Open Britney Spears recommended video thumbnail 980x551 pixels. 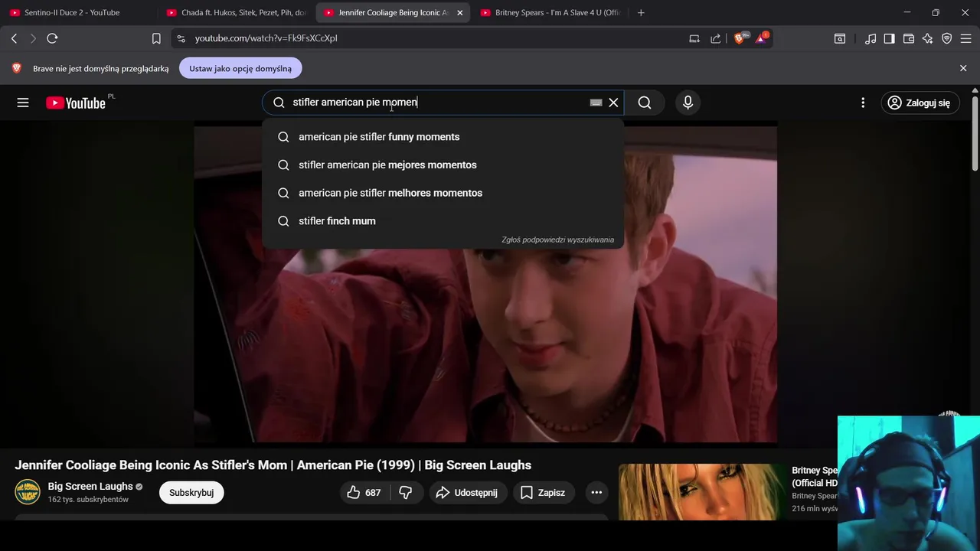pos(702,492)
